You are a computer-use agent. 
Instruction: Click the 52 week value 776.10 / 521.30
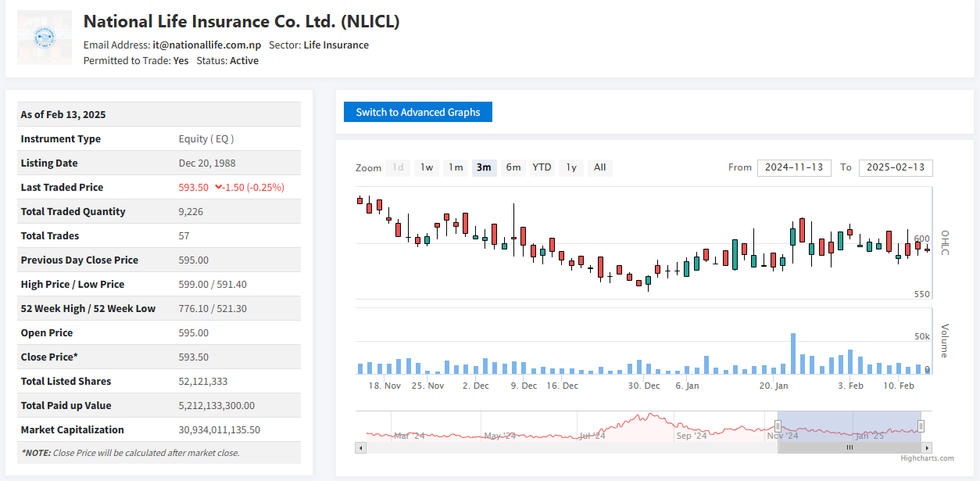(213, 309)
